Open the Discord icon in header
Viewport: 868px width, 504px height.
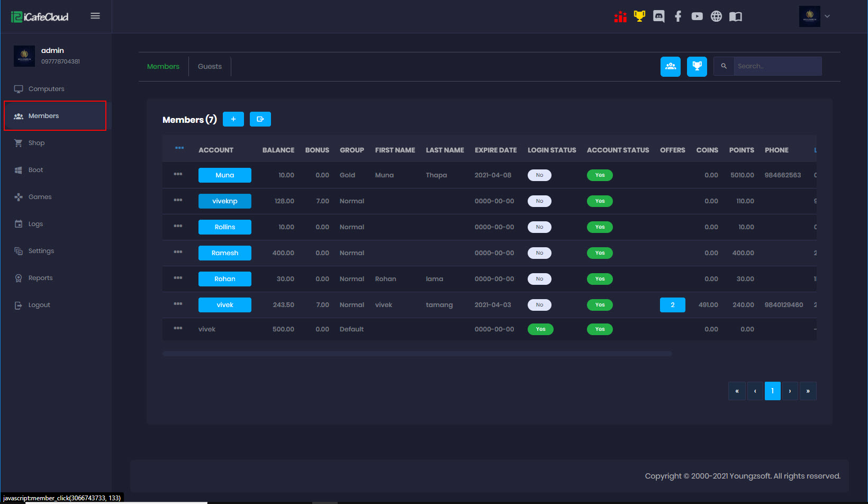[658, 16]
